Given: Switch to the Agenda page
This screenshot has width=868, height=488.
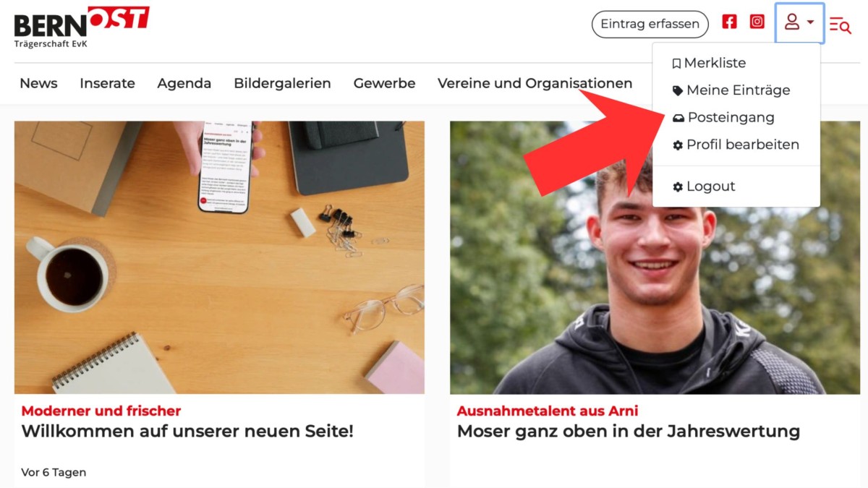Looking at the screenshot, I should coord(184,84).
